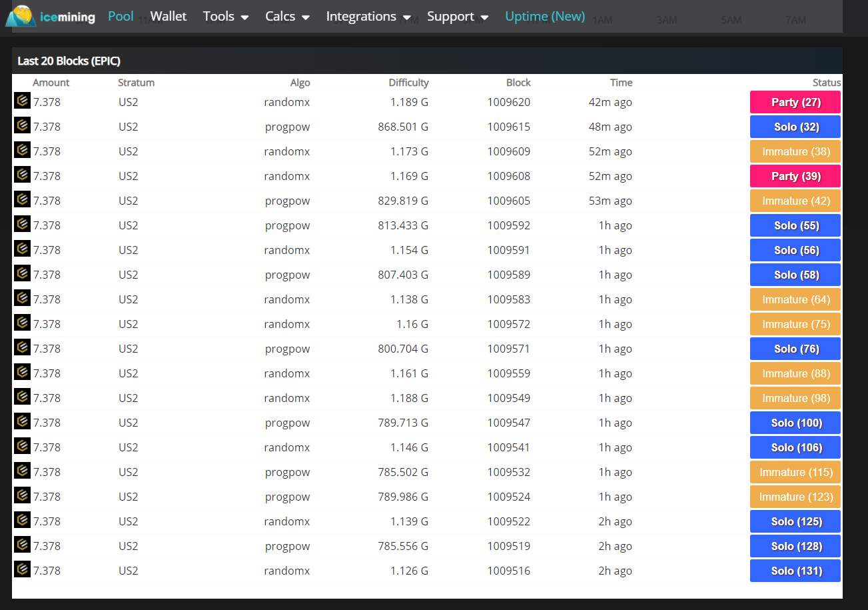This screenshot has height=610, width=868.
Task: Click EPIC coin icon for block 1009615
Action: click(22, 125)
